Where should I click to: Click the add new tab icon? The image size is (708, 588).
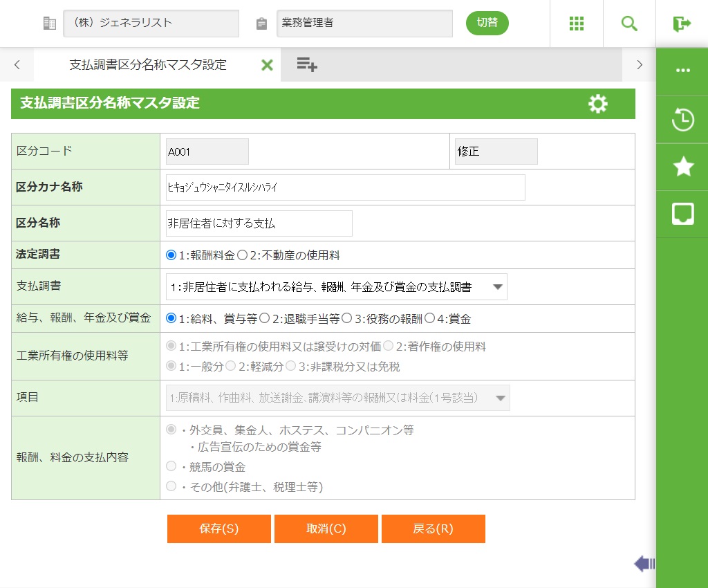click(306, 65)
